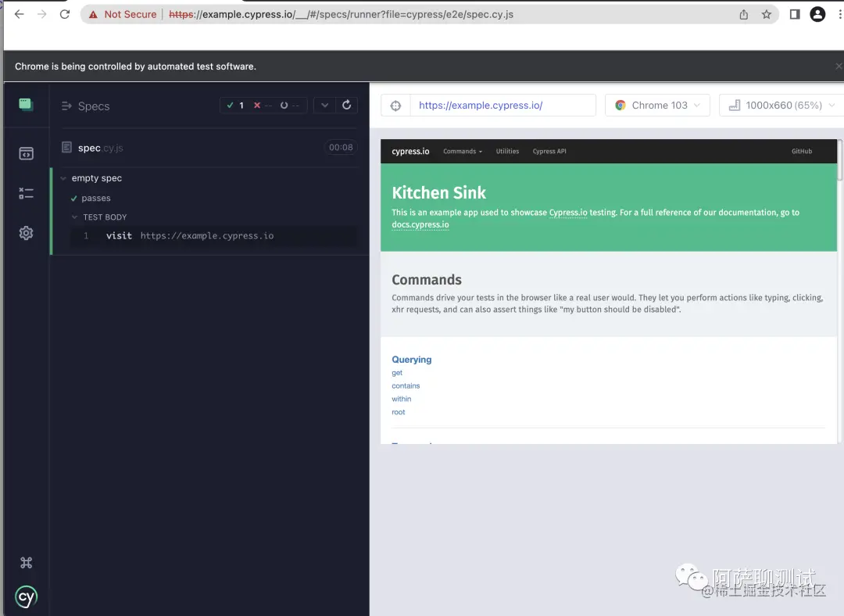Click the browser address bar URL
Image resolution: width=844 pixels, height=616 pixels.
342,15
